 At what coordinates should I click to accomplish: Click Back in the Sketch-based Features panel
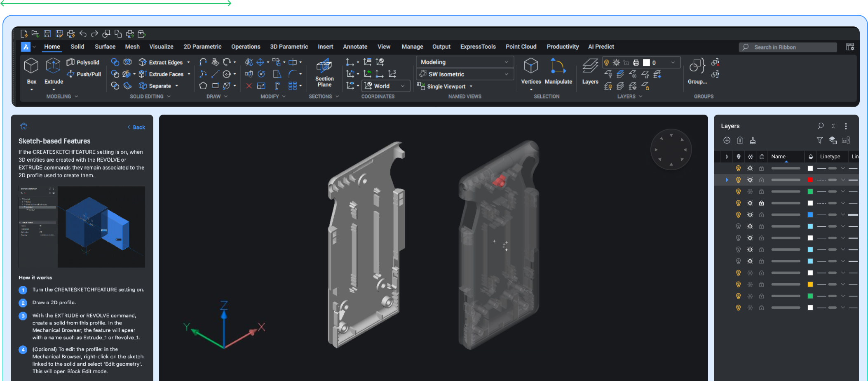click(x=136, y=127)
